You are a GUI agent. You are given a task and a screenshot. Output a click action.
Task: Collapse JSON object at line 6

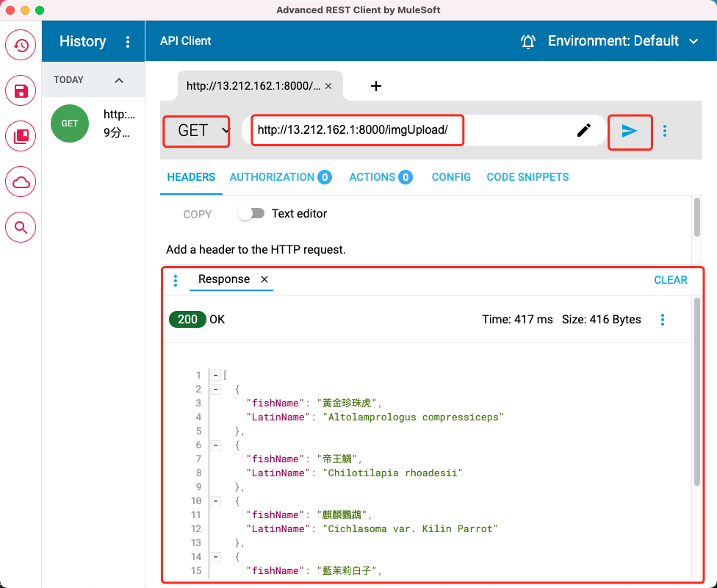click(x=216, y=445)
